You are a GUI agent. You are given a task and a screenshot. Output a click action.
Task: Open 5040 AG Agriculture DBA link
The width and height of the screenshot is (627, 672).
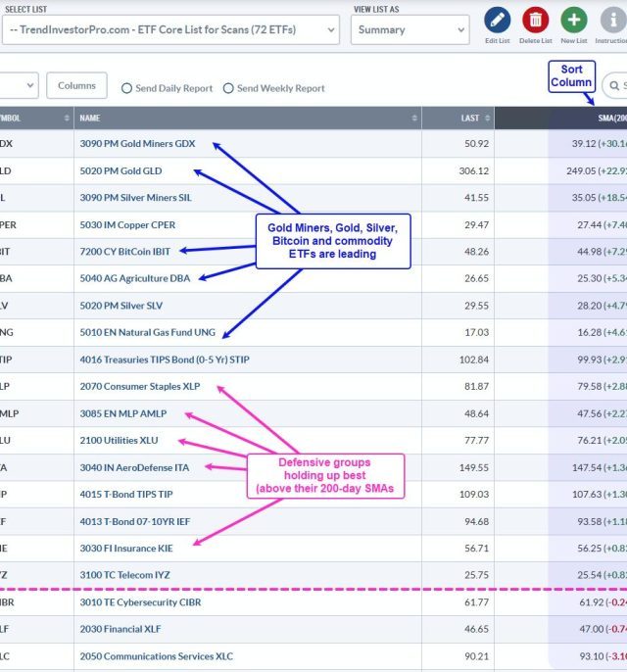(x=134, y=278)
